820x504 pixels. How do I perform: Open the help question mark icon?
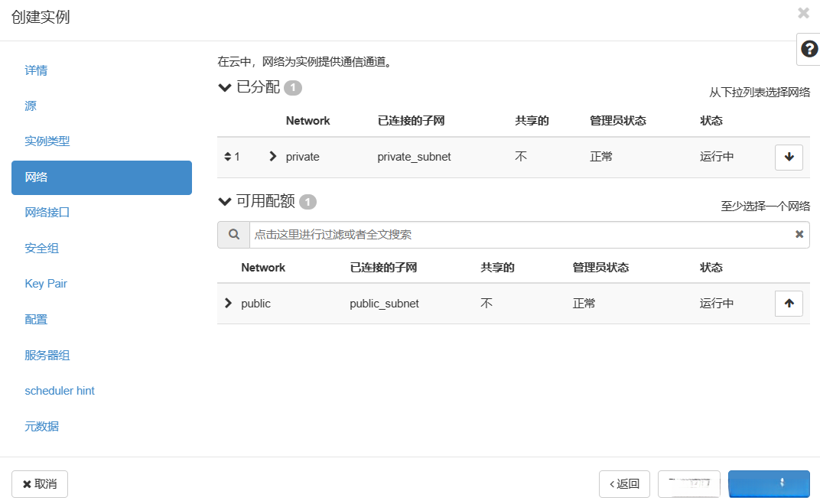(809, 49)
